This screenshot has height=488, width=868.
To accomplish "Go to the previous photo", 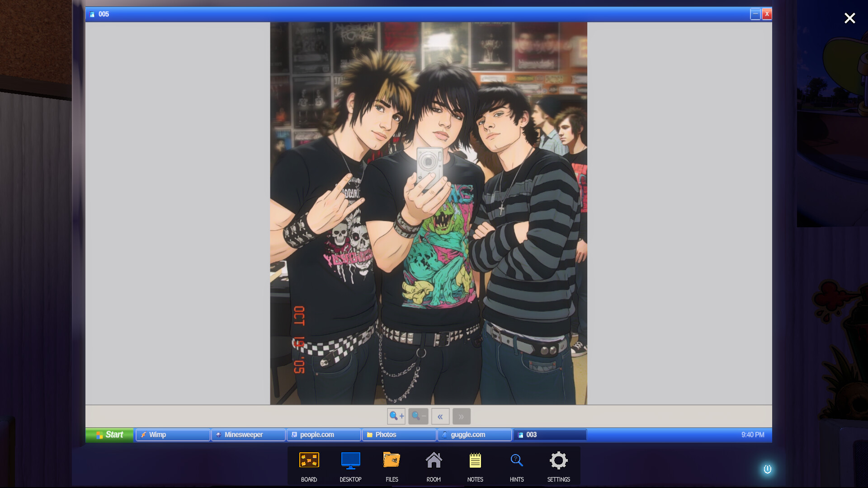I will click(x=440, y=416).
